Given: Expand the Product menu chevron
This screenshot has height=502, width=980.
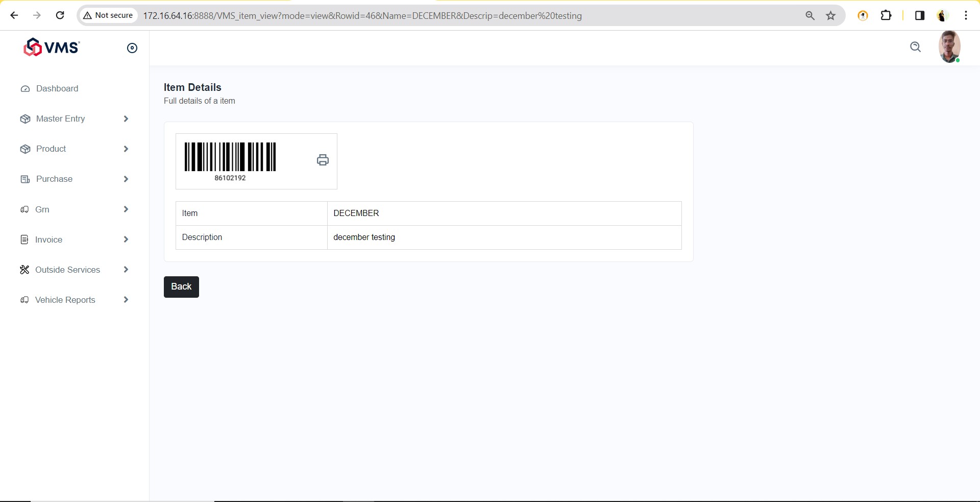Looking at the screenshot, I should [126, 149].
